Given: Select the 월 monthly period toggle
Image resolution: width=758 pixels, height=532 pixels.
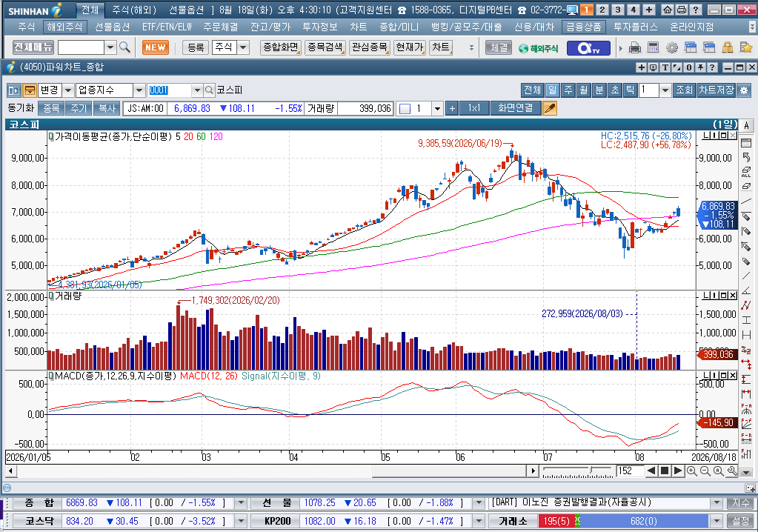Looking at the screenshot, I should (x=583, y=90).
